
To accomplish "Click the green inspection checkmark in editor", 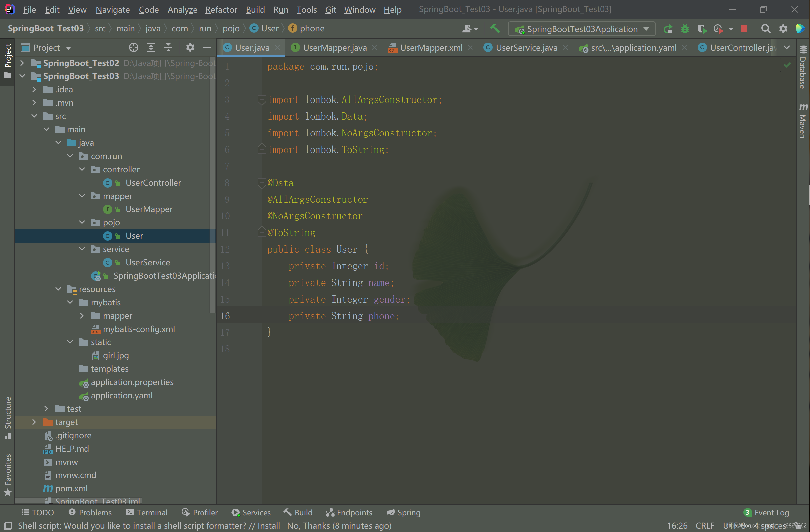I will tap(787, 65).
